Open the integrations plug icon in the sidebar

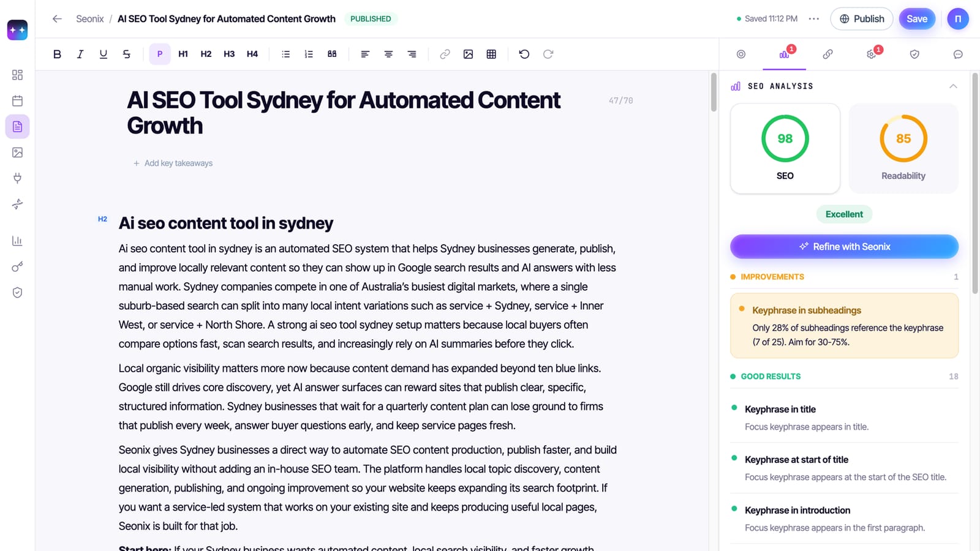click(x=17, y=178)
